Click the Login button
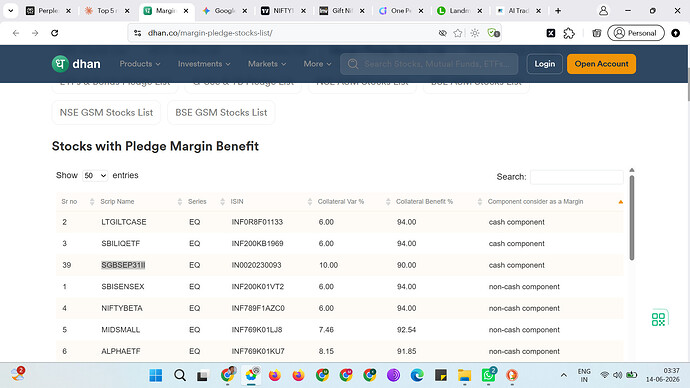 pyautogui.click(x=544, y=64)
